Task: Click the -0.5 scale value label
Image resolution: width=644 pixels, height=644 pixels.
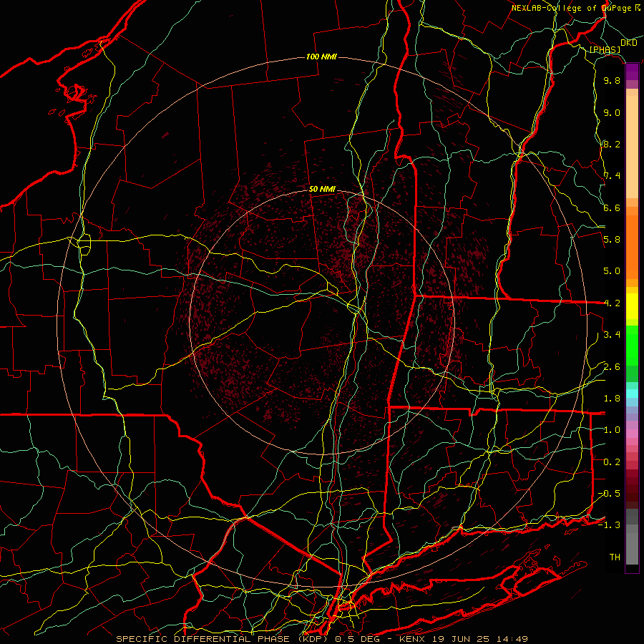Action: 609,494
